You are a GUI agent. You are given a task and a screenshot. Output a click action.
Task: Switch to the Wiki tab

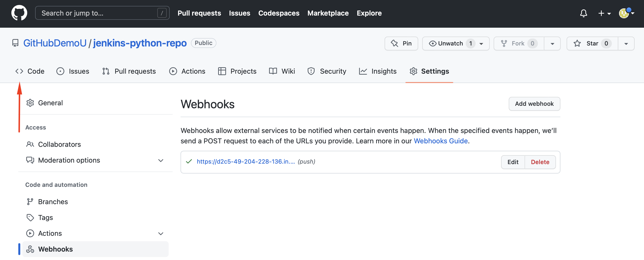point(282,71)
